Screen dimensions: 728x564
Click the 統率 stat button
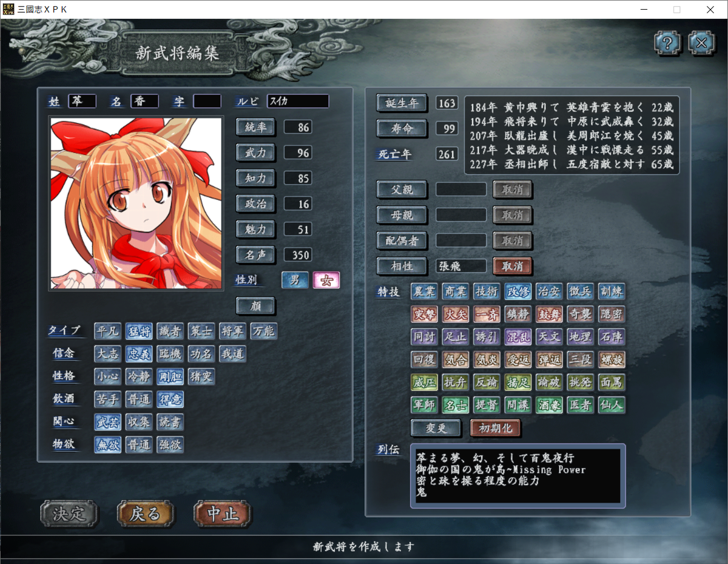(255, 127)
